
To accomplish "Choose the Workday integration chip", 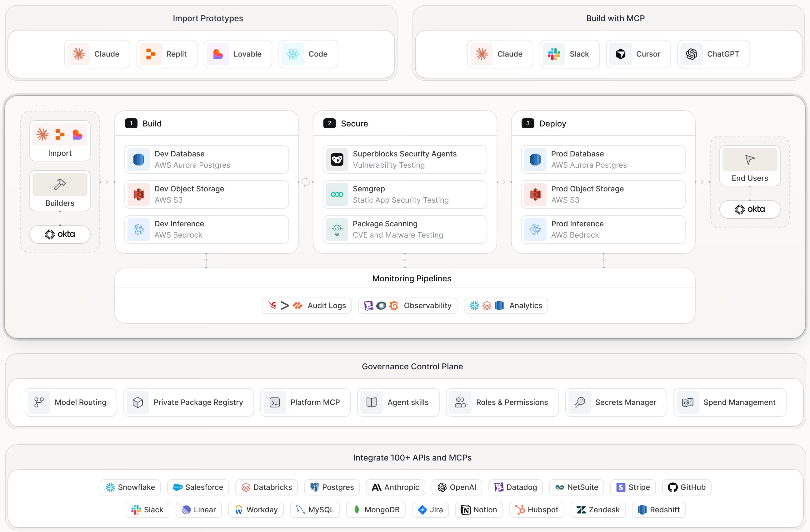I will point(256,510).
